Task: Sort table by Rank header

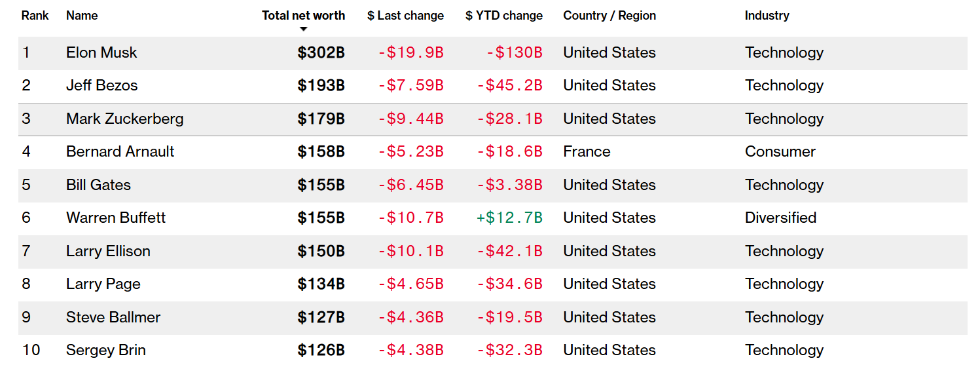Action: pyautogui.click(x=35, y=16)
